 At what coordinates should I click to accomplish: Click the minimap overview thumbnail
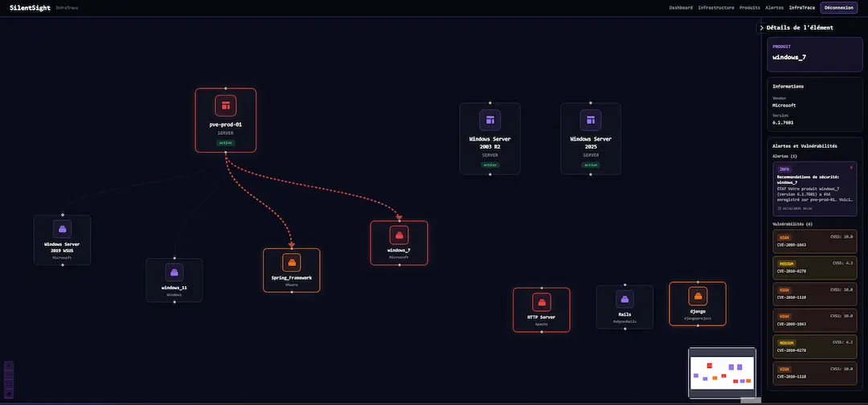click(722, 372)
